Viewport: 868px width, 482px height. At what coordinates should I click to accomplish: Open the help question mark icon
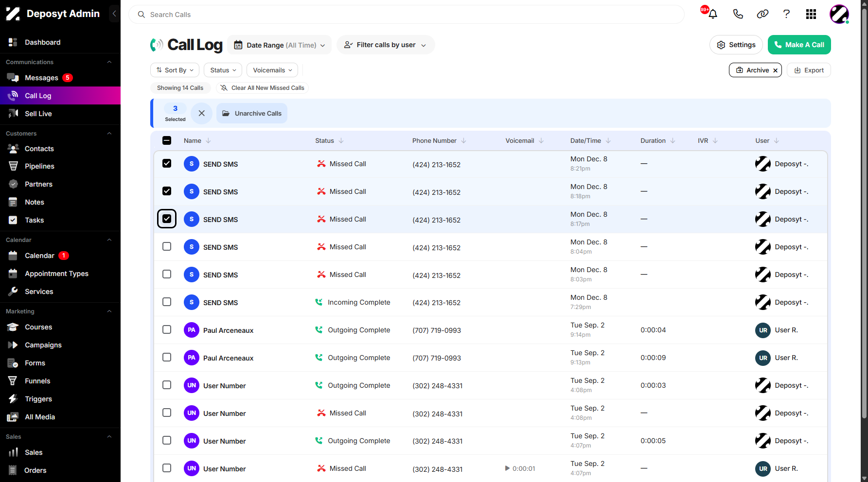[x=786, y=14]
